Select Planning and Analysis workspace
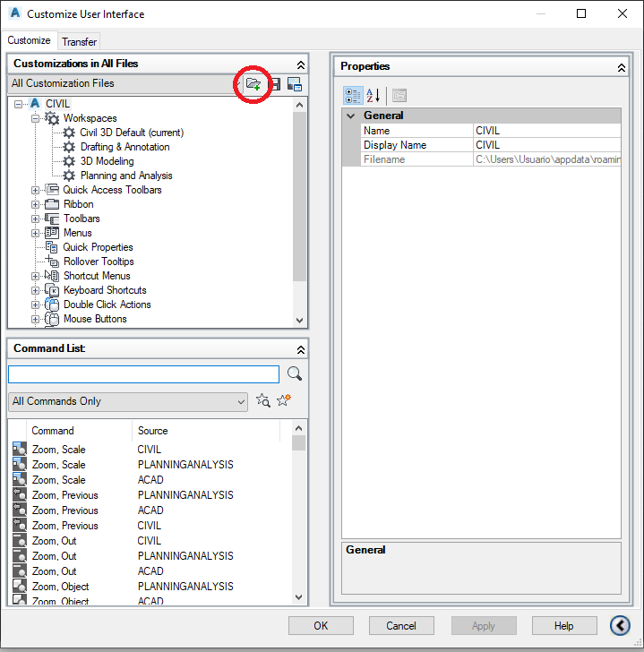The height and width of the screenshot is (652, 644). tap(126, 176)
